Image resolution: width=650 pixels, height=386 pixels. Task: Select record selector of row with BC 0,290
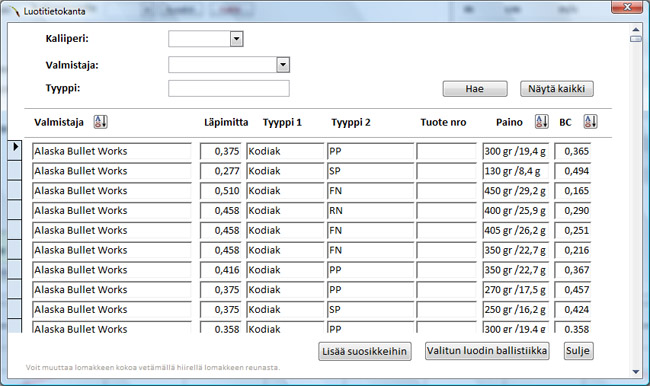15,210
